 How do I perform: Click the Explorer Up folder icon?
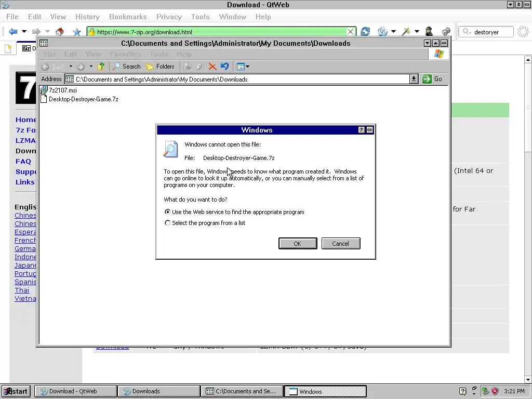[x=101, y=66]
